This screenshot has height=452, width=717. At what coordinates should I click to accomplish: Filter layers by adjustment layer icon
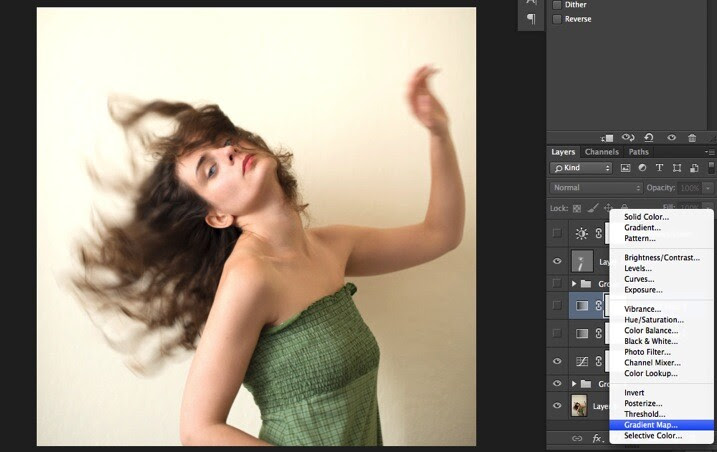click(x=642, y=168)
